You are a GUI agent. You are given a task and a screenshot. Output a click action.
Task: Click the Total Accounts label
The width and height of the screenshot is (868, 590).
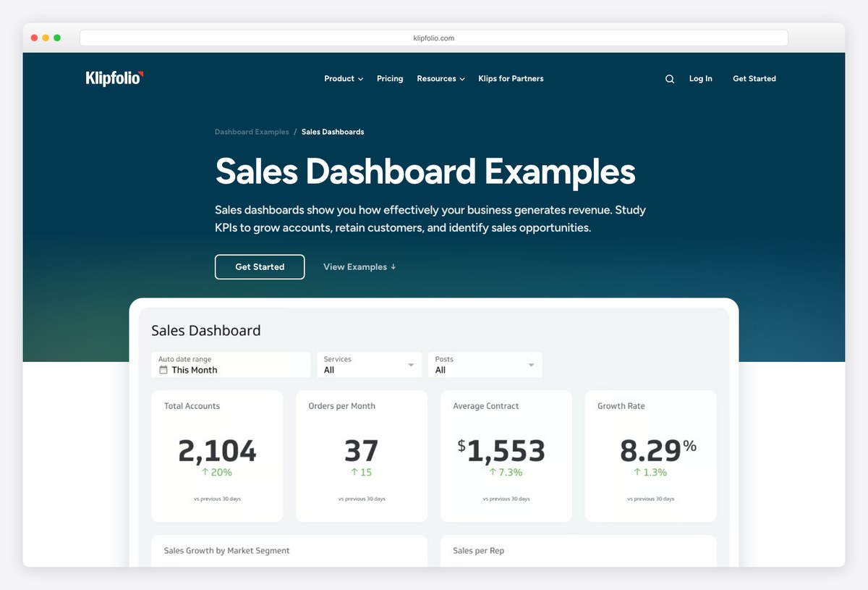(192, 406)
